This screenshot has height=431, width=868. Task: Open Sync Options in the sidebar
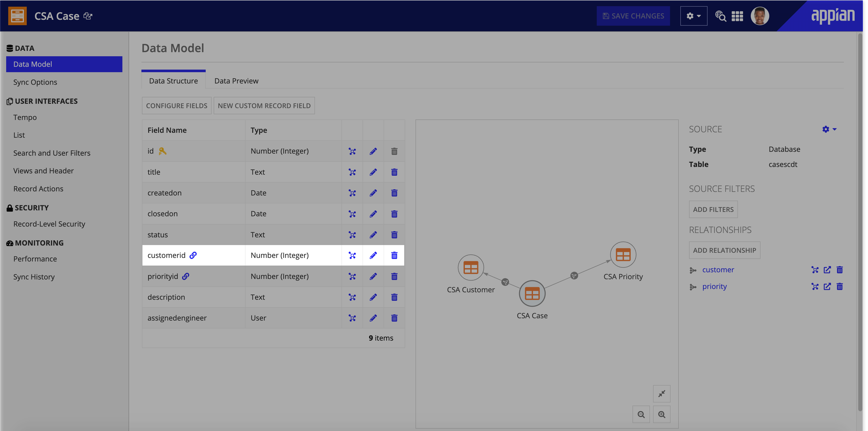[x=35, y=82]
